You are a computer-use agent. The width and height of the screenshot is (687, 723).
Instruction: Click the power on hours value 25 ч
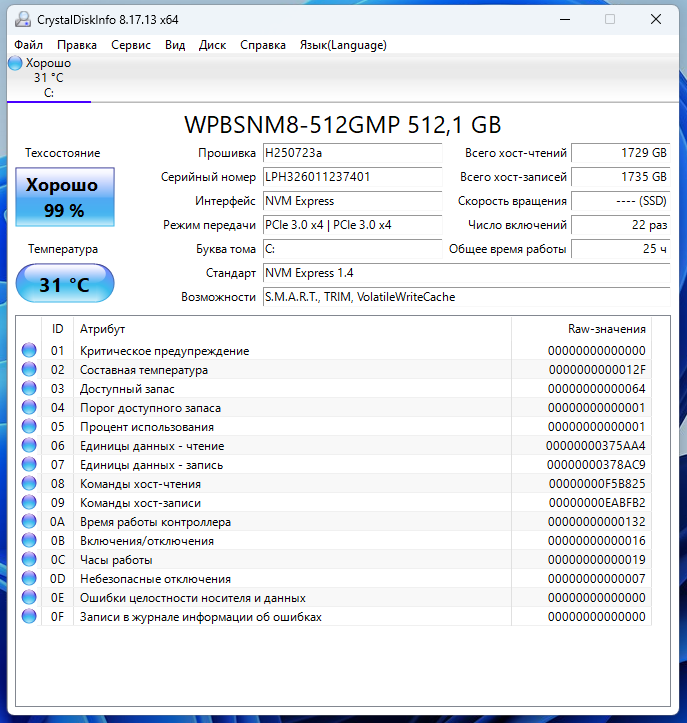pyautogui.click(x=620, y=249)
